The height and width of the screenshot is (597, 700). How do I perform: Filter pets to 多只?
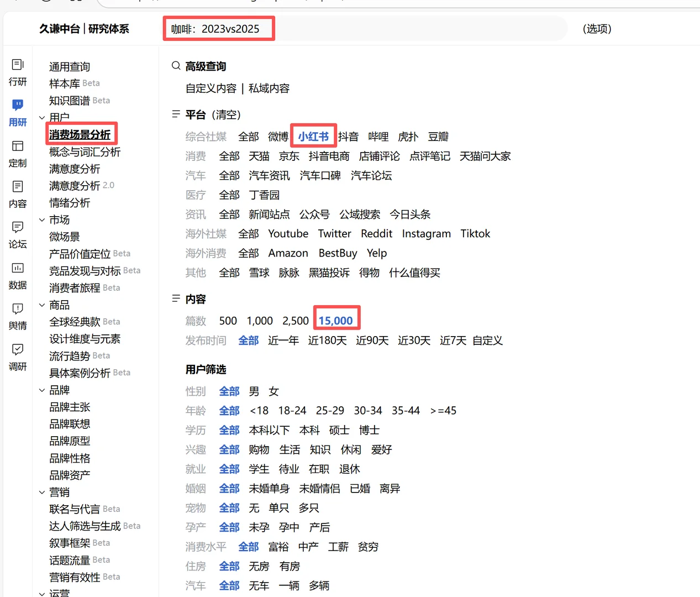[309, 508]
